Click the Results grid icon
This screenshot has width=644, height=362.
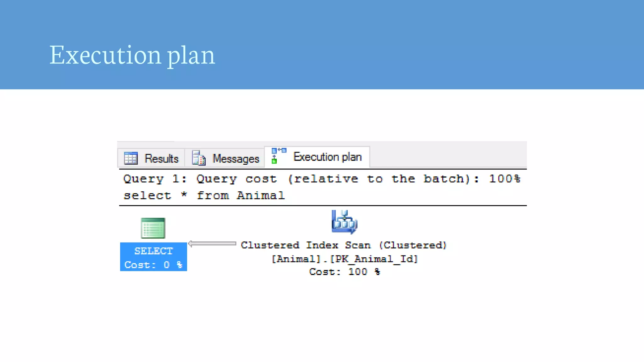(x=131, y=158)
